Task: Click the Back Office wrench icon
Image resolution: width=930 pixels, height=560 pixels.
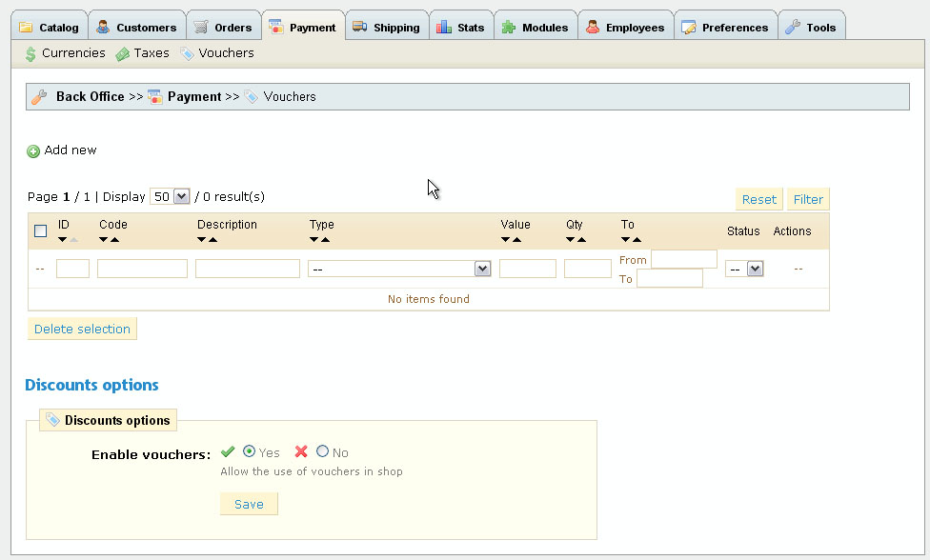Action: [39, 96]
